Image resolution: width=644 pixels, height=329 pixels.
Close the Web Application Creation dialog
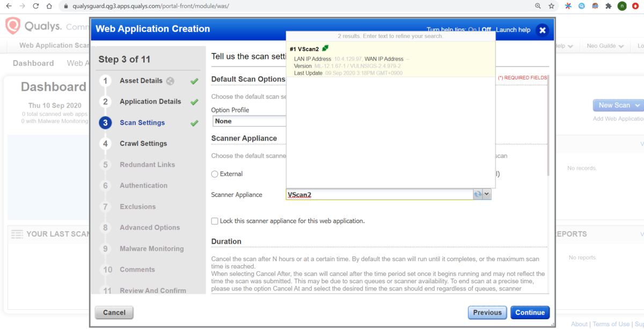(543, 30)
